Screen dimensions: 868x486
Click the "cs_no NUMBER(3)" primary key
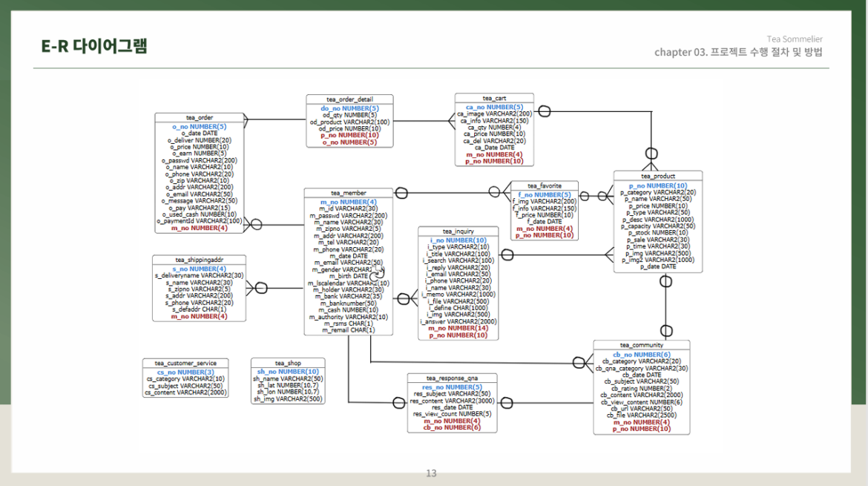point(185,372)
